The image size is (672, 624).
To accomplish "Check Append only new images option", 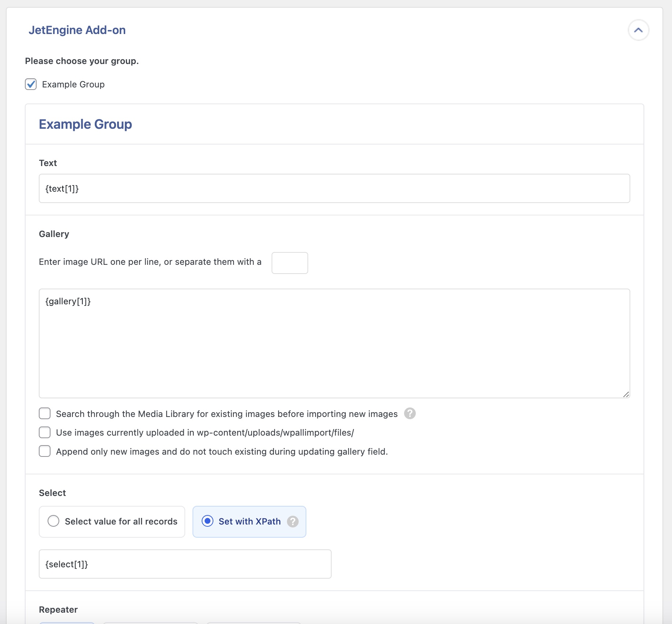I will pos(45,451).
